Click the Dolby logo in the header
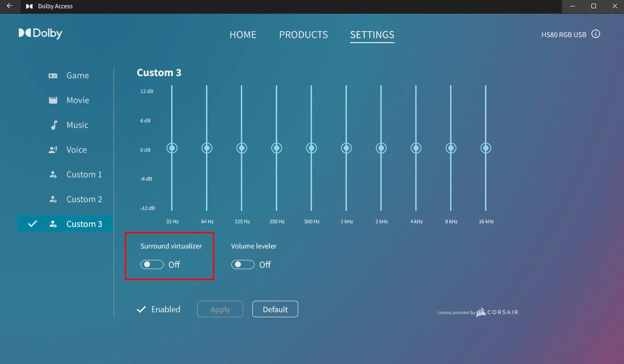Image resolution: width=624 pixels, height=364 pixels. coord(40,33)
